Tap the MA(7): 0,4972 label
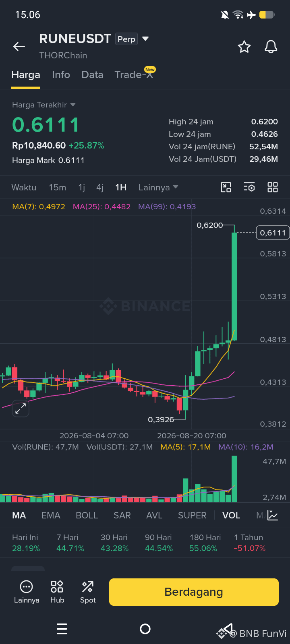 (x=39, y=207)
